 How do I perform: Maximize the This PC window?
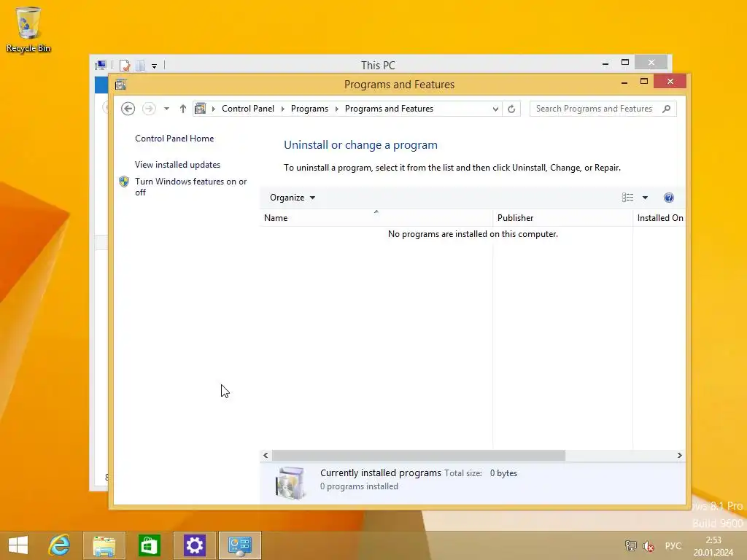(x=625, y=63)
